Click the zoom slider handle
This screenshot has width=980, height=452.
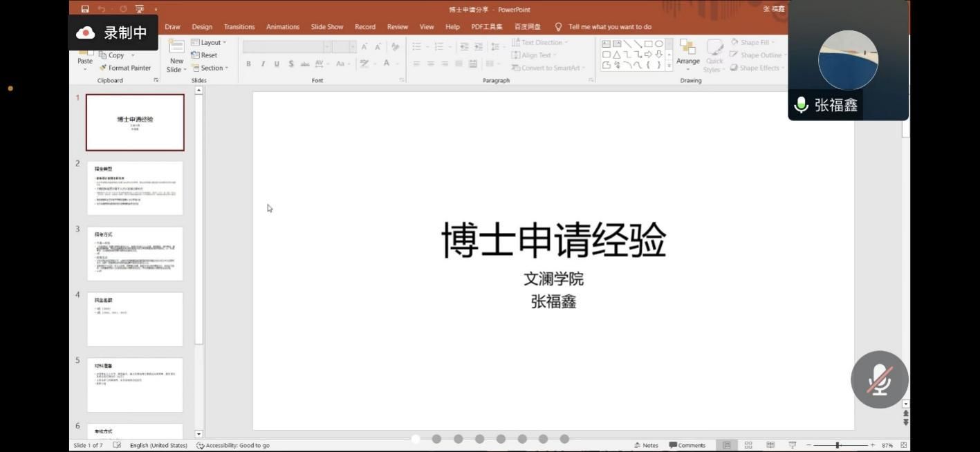coord(838,445)
